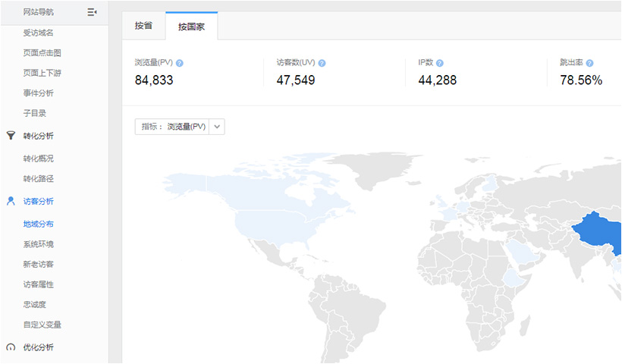
Task: Click the arrow of the 指标 dropdown
Action: tap(217, 127)
